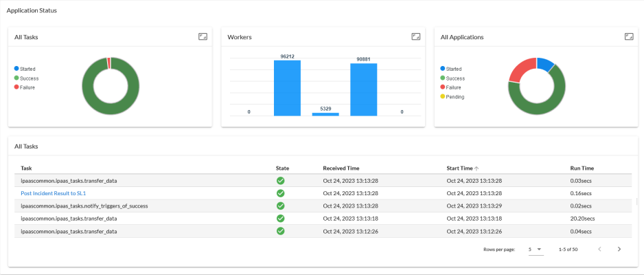Sort table by Run Time column
The width and height of the screenshot is (644, 275).
click(x=582, y=168)
